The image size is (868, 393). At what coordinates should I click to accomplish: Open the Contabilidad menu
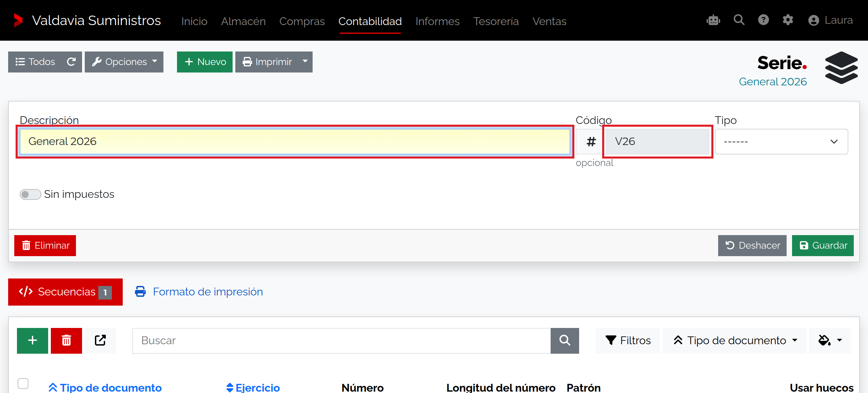click(x=370, y=21)
